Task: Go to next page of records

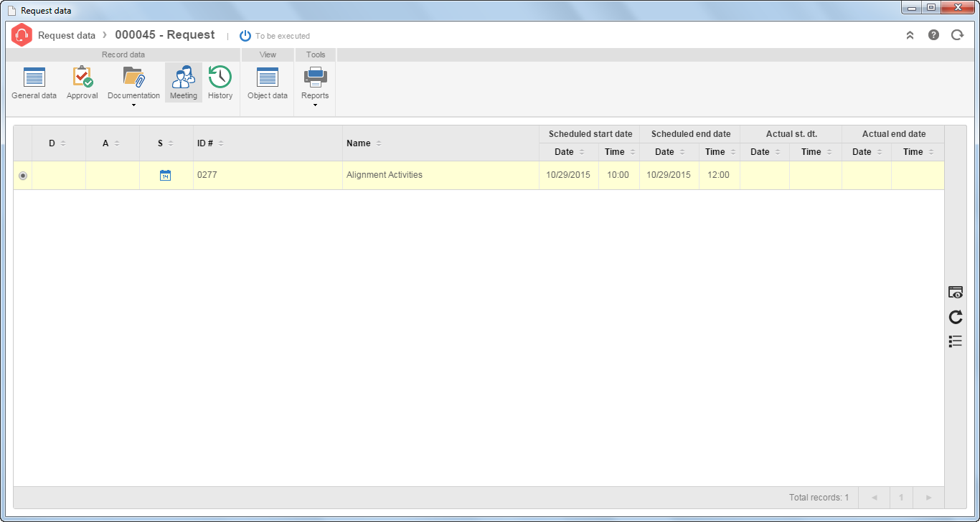Action: [929, 497]
